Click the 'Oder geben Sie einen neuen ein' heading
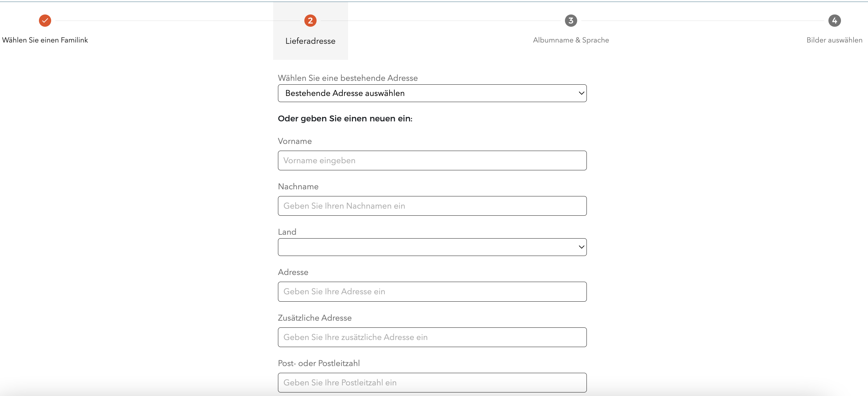 click(x=345, y=118)
